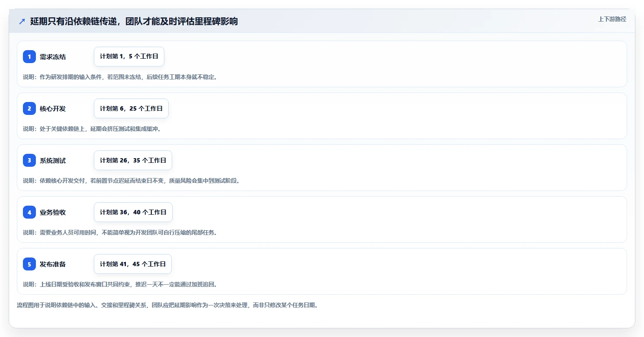Click the 核心开发 description starting 处于关键依赖链上
The image size is (644, 337).
click(x=92, y=129)
